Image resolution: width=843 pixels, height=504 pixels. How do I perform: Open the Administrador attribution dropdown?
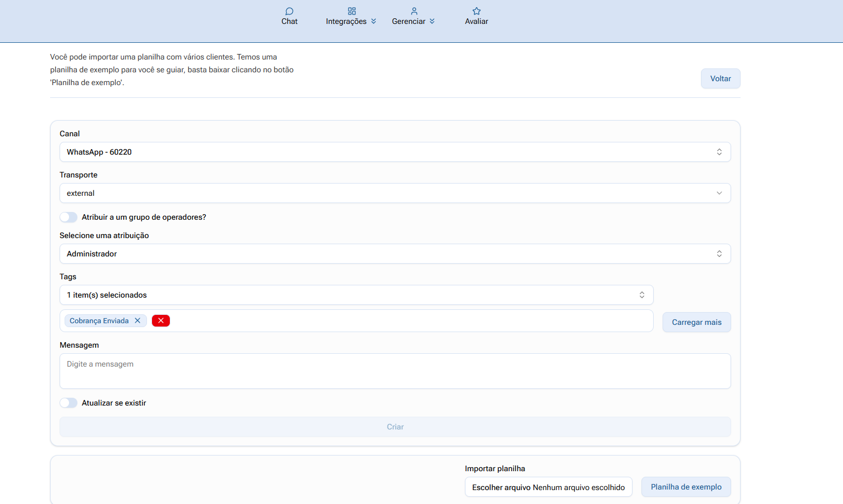point(395,254)
